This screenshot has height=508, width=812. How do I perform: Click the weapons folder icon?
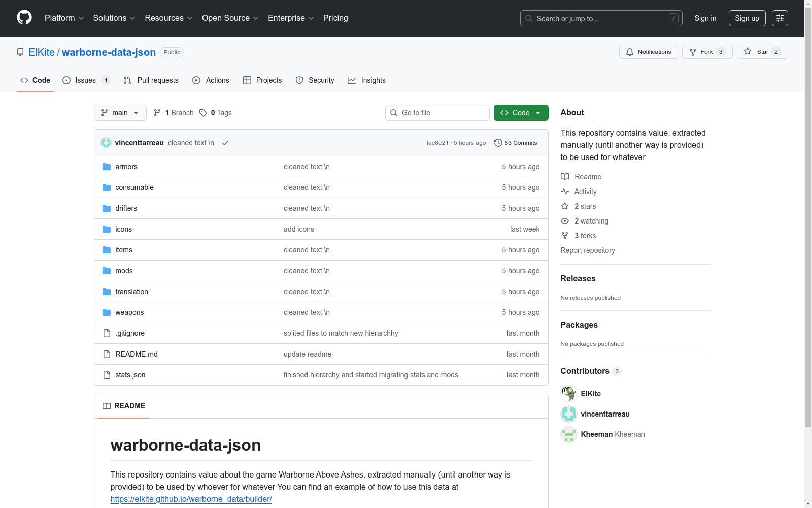107,312
